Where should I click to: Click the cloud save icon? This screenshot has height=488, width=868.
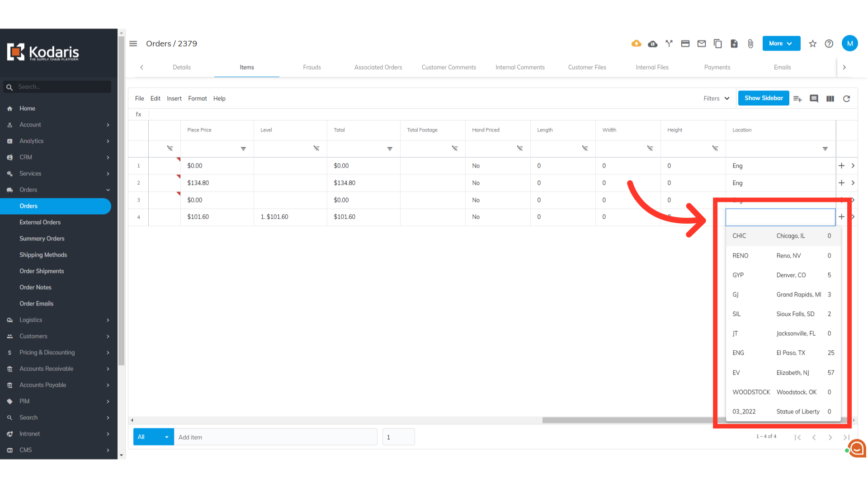[x=652, y=43]
